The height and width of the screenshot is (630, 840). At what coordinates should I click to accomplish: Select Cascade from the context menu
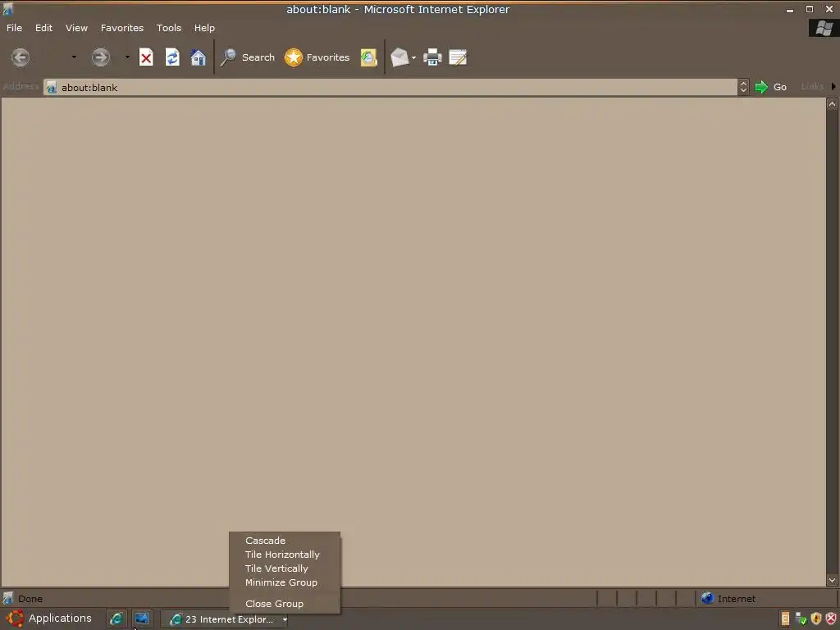(285, 541)
